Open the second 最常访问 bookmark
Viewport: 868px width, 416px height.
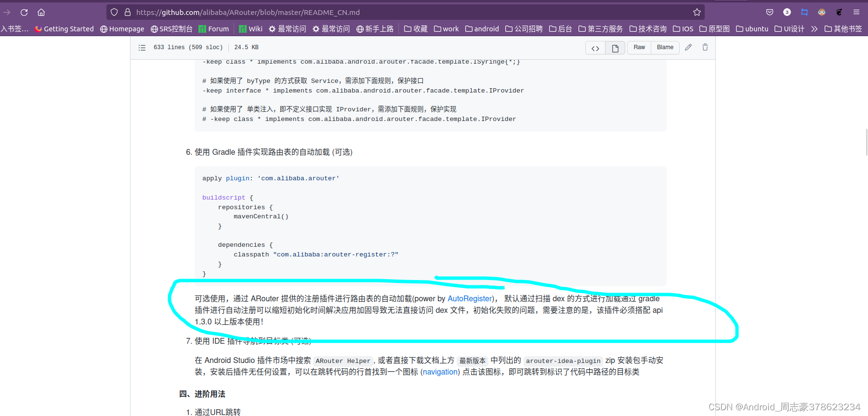[x=331, y=29]
